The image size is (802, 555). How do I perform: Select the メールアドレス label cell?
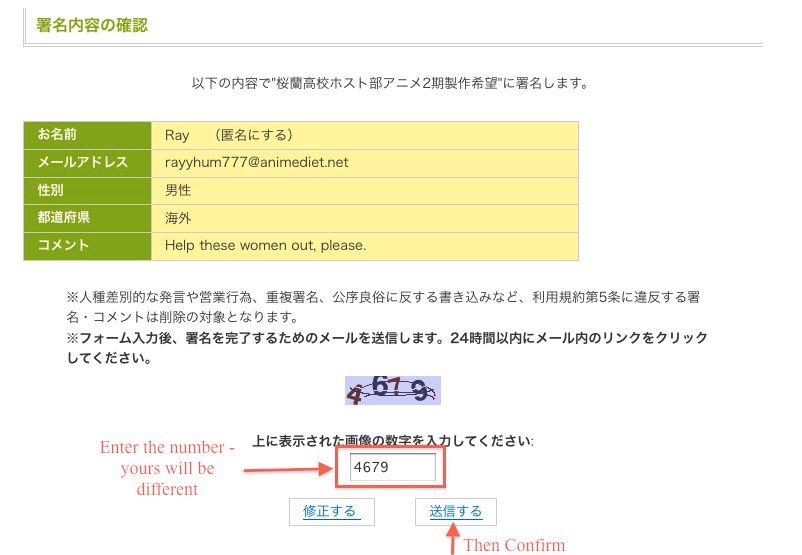tap(87, 163)
